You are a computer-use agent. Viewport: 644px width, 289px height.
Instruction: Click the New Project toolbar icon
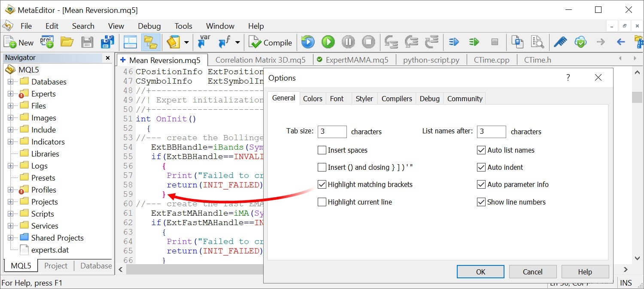47,42
